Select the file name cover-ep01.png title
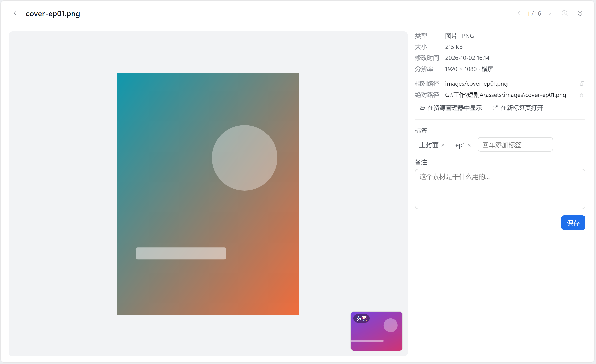Viewport: 596px width, 364px height. pos(53,14)
